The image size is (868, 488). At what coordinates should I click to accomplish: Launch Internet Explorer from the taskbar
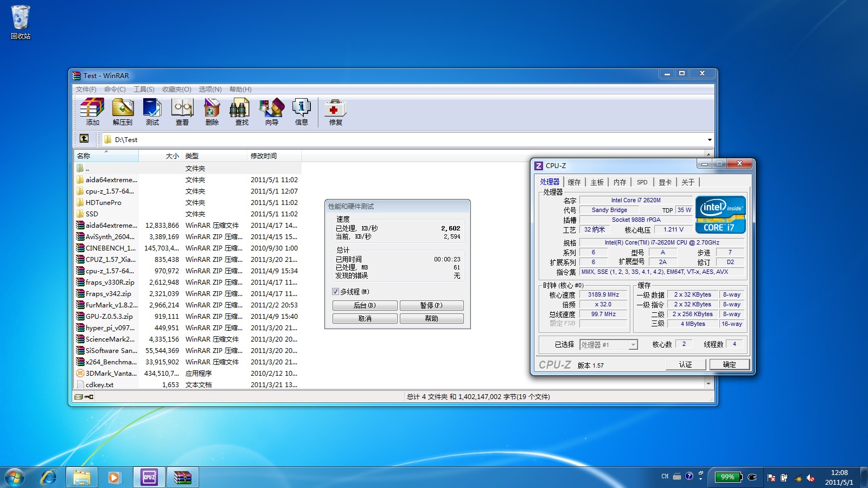tap(49, 477)
